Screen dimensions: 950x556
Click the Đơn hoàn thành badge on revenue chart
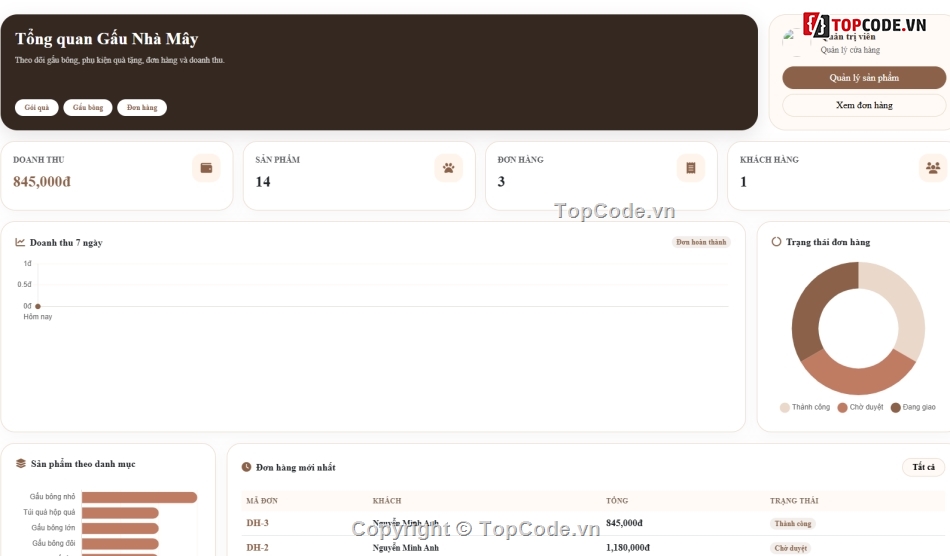(701, 242)
